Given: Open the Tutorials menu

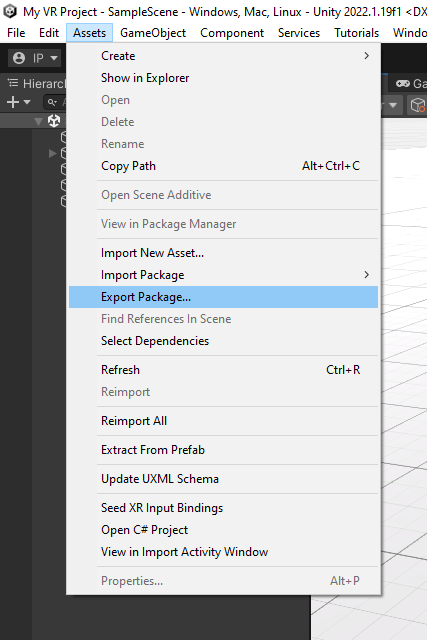Looking at the screenshot, I should (x=356, y=33).
